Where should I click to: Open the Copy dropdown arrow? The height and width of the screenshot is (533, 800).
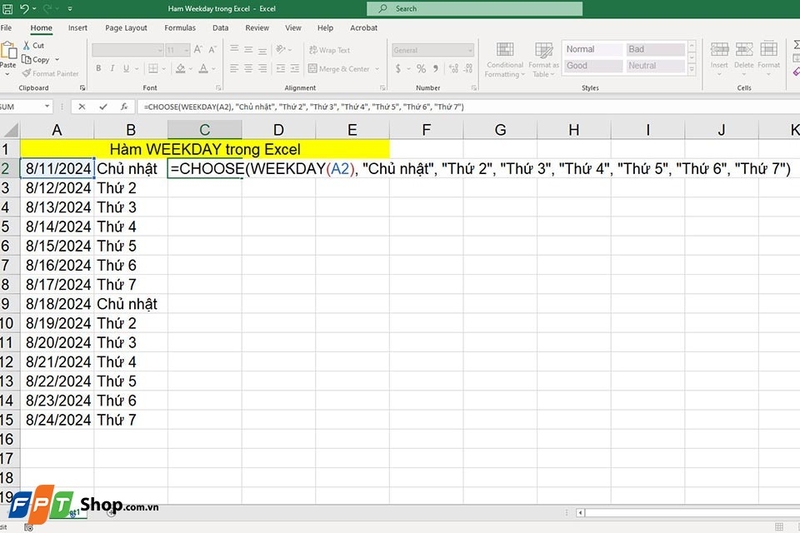click(57, 60)
